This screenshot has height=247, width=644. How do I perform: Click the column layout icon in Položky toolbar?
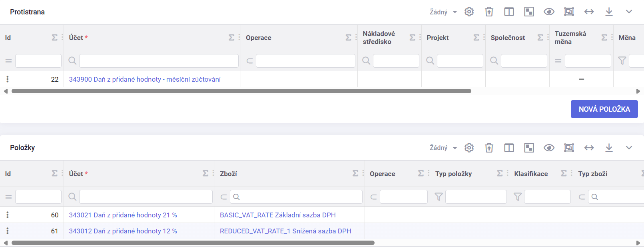click(x=509, y=148)
